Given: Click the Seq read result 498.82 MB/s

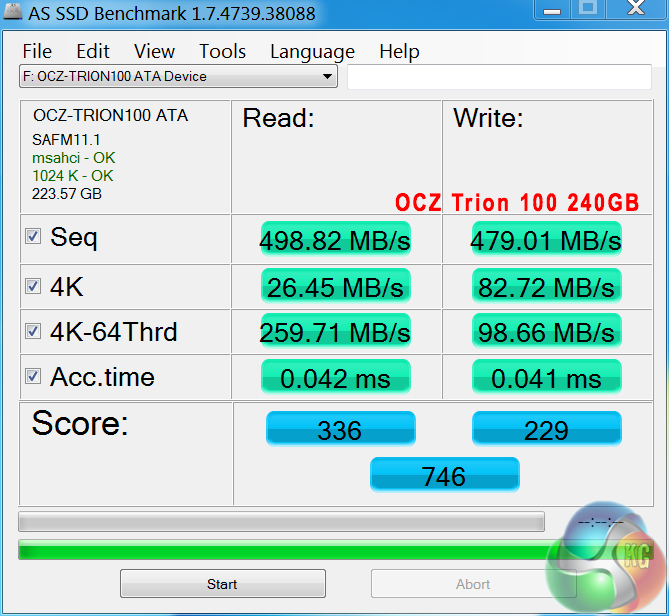Looking at the screenshot, I should (x=335, y=239).
